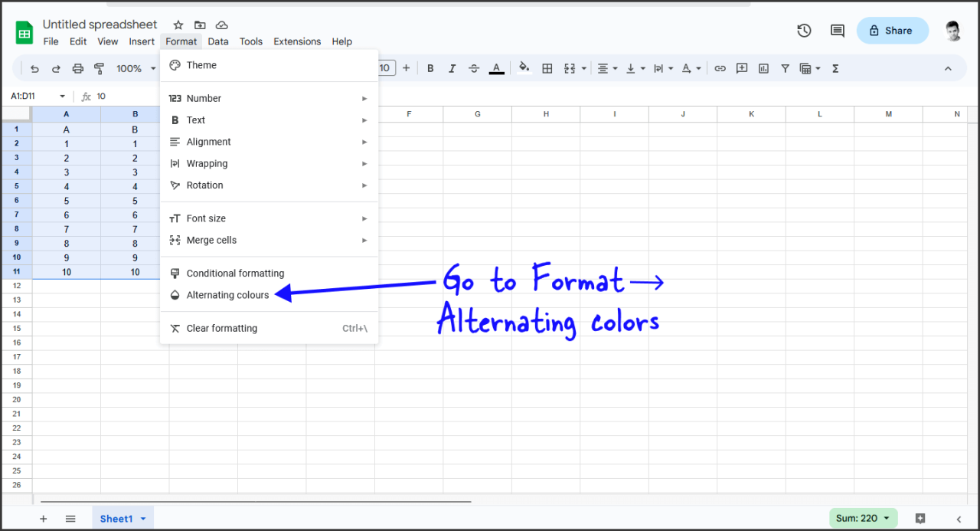Choose Alternating colours from Format menu
Screen dimensions: 980x531
[227, 295]
